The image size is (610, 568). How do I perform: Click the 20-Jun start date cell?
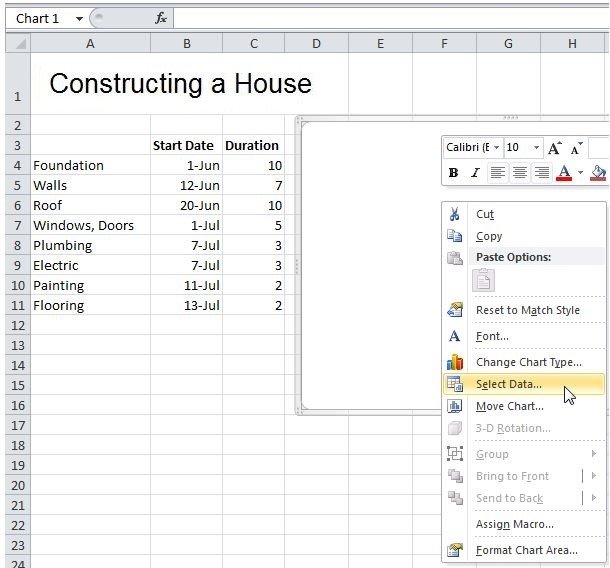click(186, 205)
